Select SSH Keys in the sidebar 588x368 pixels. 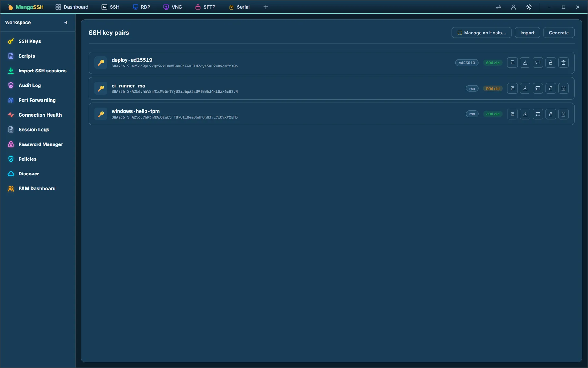(x=38, y=41)
